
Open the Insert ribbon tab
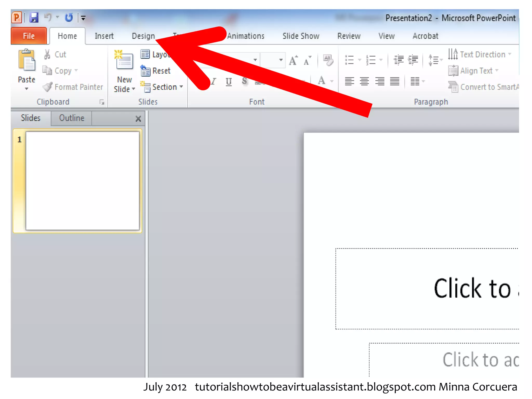(x=104, y=36)
